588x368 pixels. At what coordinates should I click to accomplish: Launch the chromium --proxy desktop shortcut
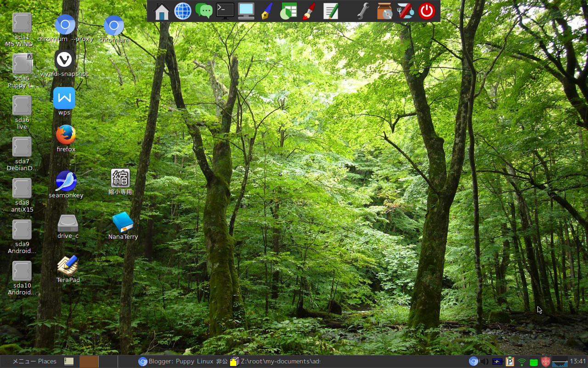(x=65, y=24)
